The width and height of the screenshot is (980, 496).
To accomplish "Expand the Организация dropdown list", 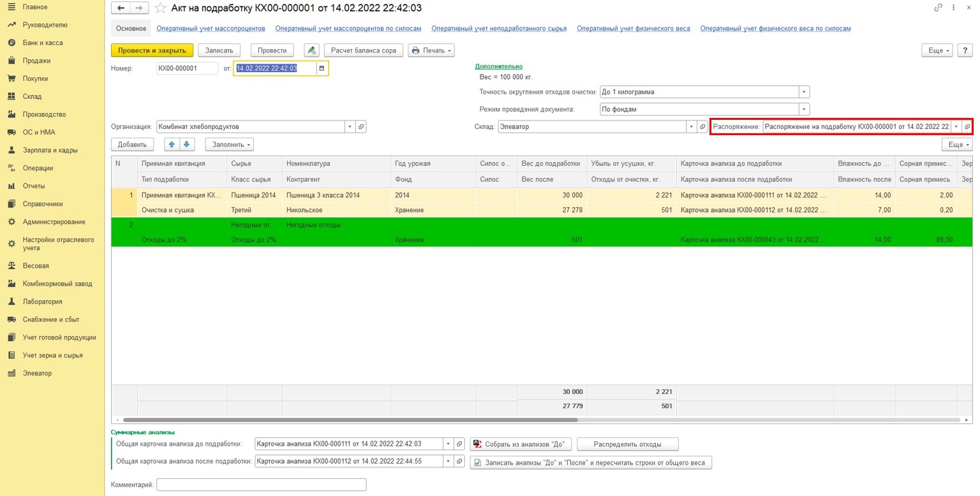I will 350,127.
